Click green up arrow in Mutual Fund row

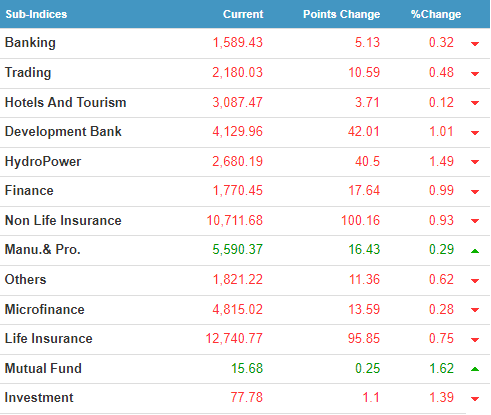coord(475,369)
